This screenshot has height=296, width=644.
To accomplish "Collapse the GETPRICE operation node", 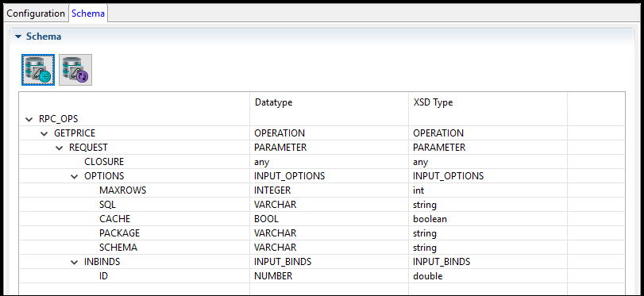I will 44,133.
